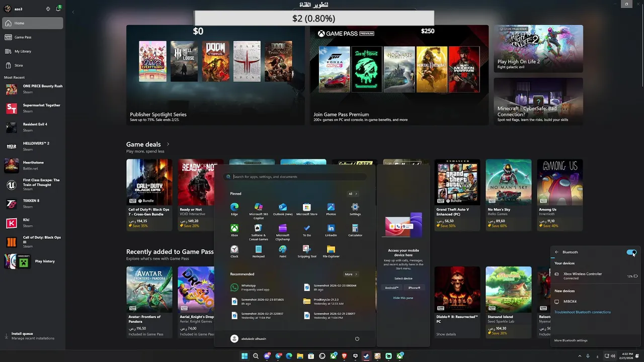Click the Start menu power icon
The image size is (644, 362).
[x=357, y=338]
